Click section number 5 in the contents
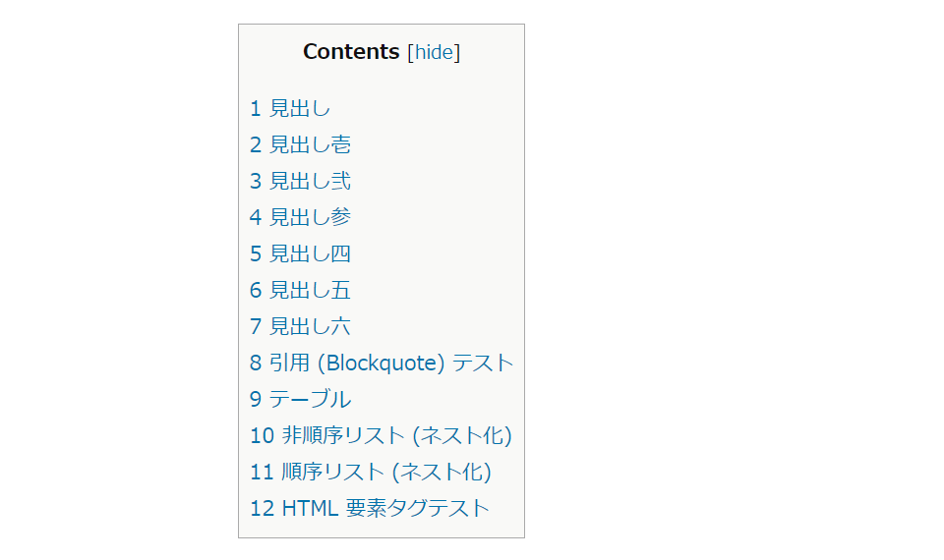 256,254
